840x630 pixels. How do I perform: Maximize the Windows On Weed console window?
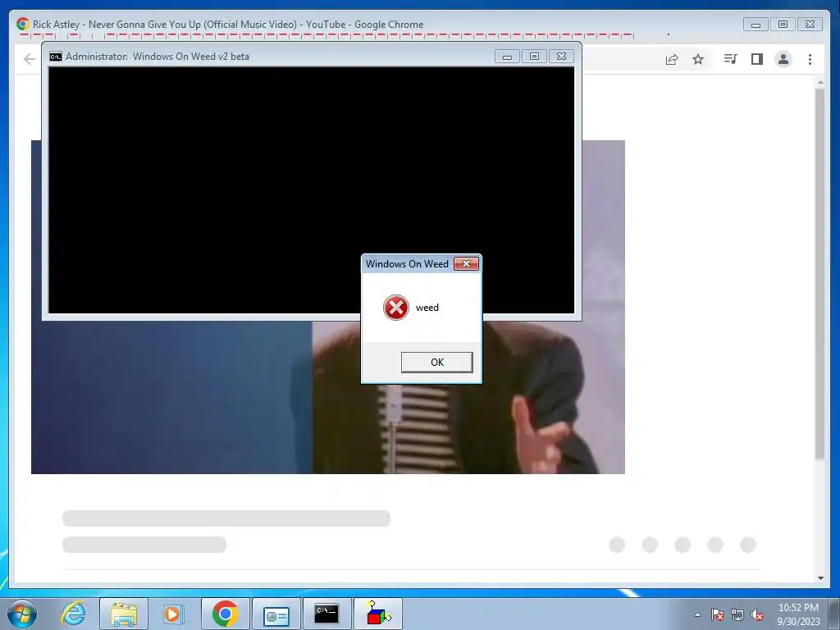pos(534,57)
